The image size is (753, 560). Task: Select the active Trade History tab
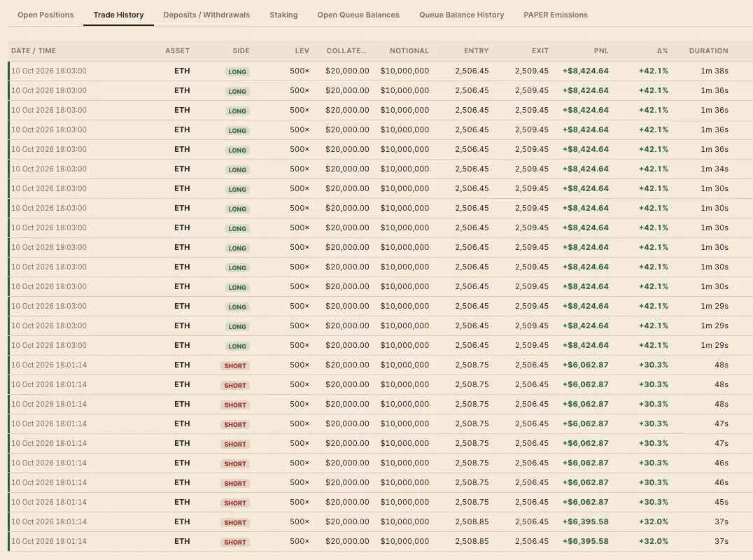118,15
